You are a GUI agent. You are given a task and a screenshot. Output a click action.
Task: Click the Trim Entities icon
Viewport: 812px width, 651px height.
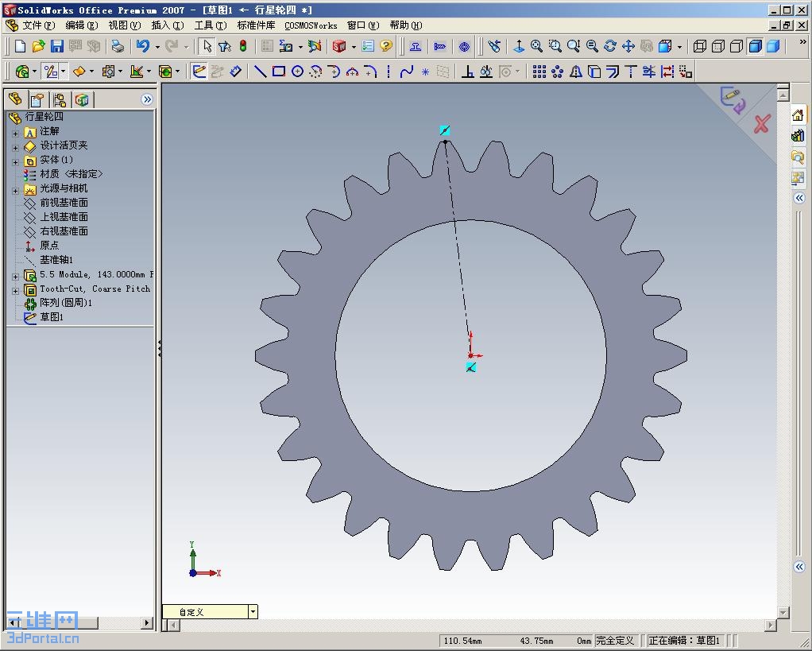pyautogui.click(x=649, y=72)
